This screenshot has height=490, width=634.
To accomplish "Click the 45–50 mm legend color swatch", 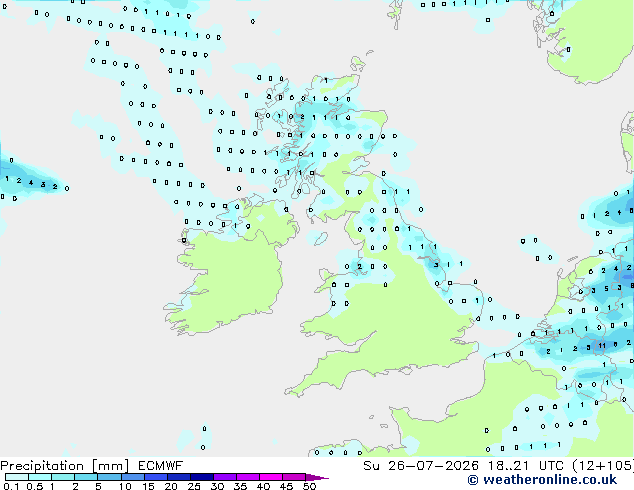I will 294,477.
